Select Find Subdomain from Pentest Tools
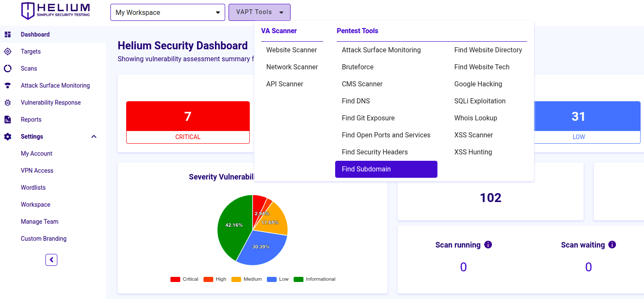The width and height of the screenshot is (644, 299). click(386, 169)
